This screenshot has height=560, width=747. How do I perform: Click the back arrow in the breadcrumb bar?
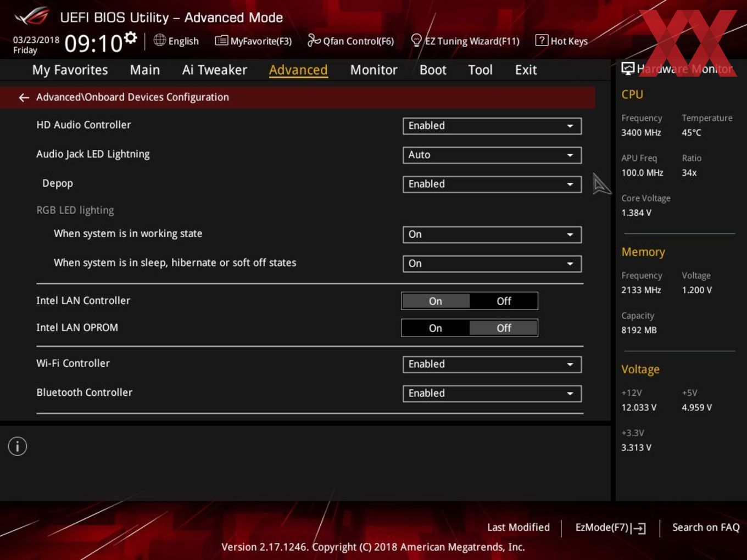[x=24, y=98]
